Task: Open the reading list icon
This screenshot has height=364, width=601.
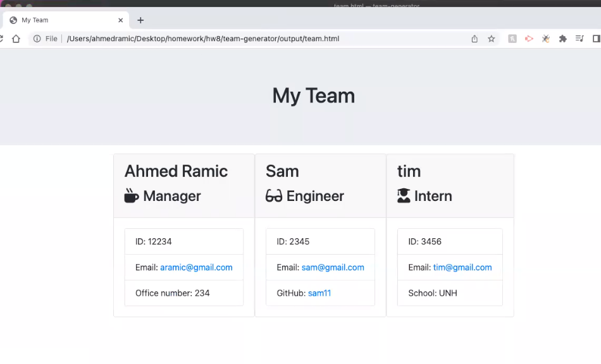Action: coord(579,39)
